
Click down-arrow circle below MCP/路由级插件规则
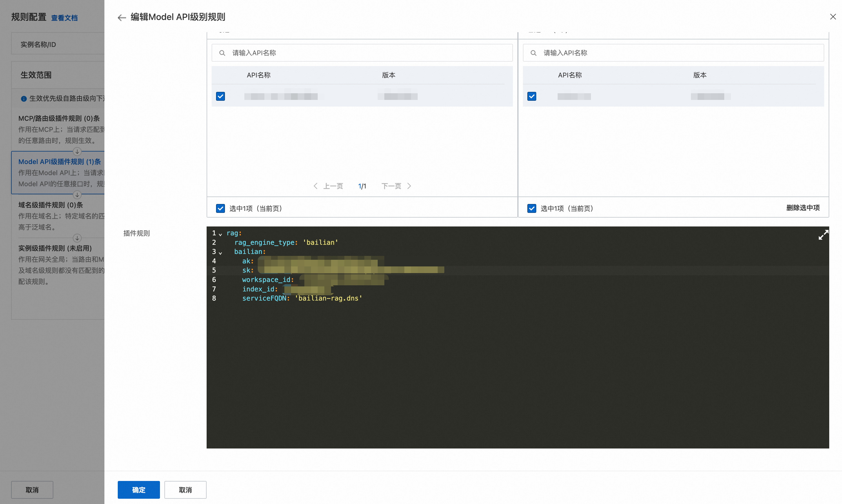tap(77, 152)
